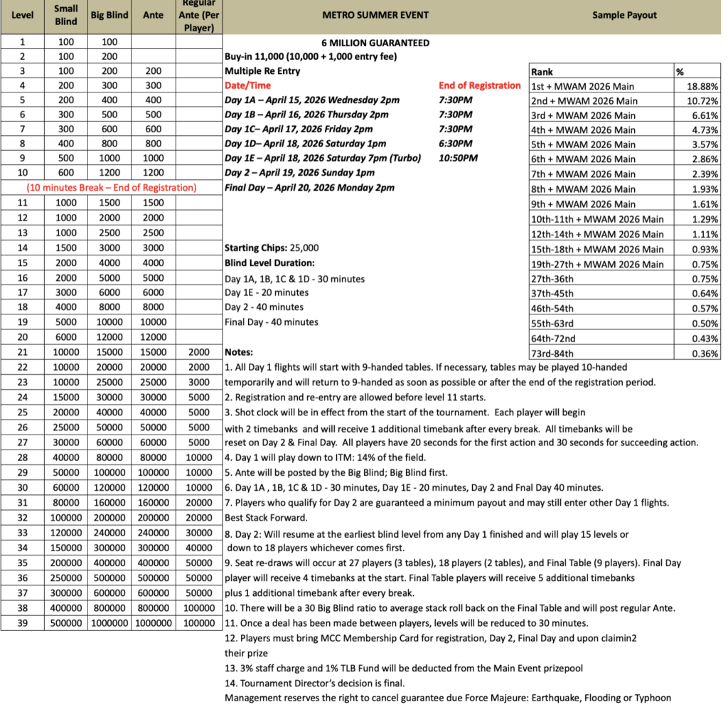This screenshot has height=707, width=728.
Task: Click the Small Blind column header
Action: (65, 15)
